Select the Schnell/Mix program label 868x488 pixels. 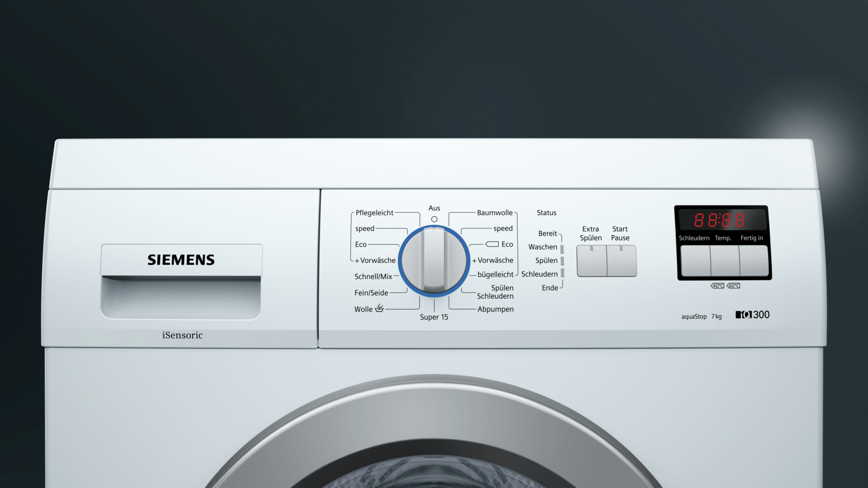tap(373, 277)
